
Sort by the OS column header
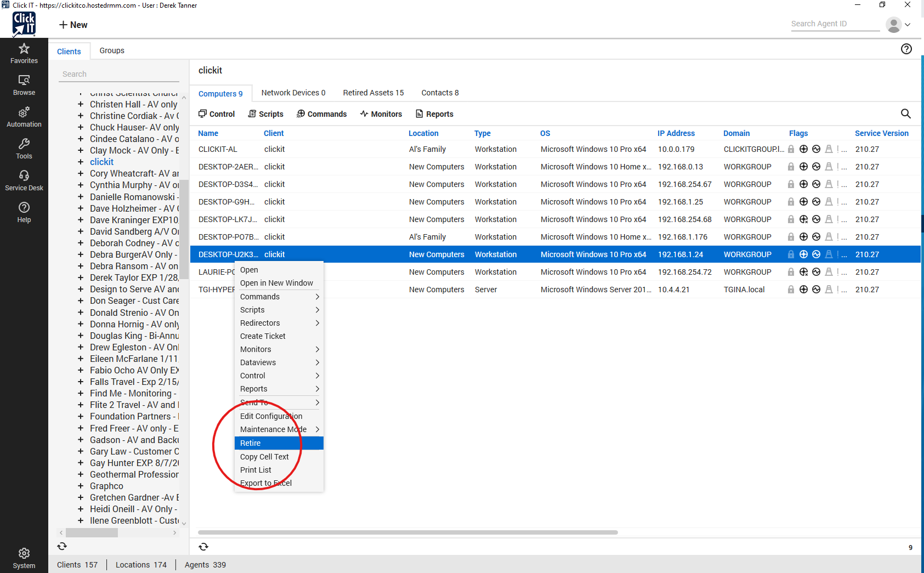pos(545,133)
